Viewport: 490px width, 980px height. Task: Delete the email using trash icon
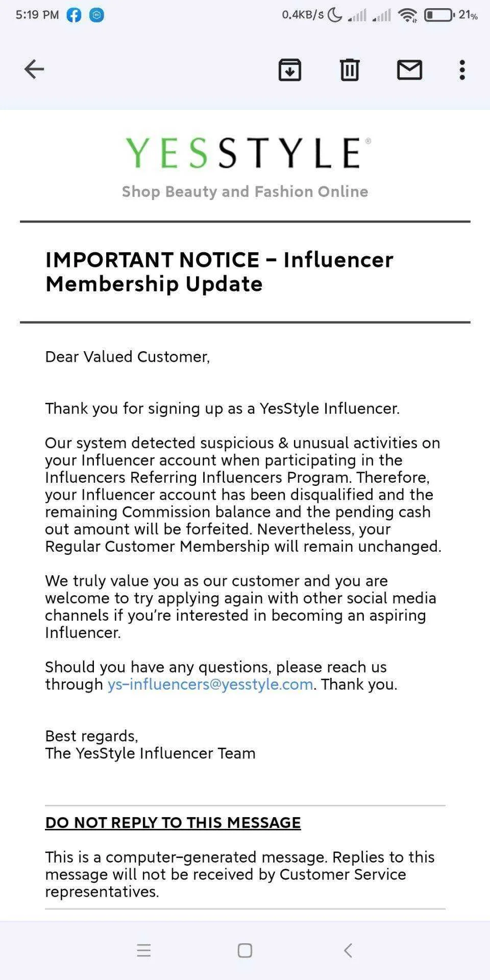point(350,70)
